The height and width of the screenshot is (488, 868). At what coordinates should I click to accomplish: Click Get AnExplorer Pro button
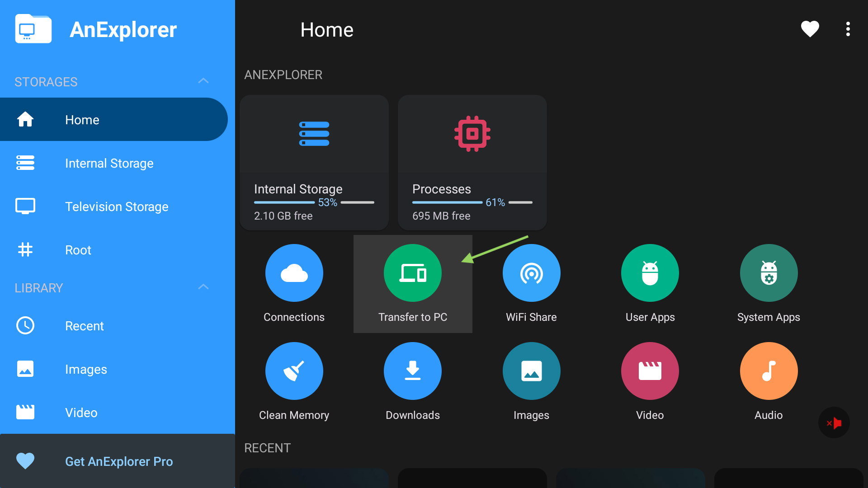click(x=118, y=460)
